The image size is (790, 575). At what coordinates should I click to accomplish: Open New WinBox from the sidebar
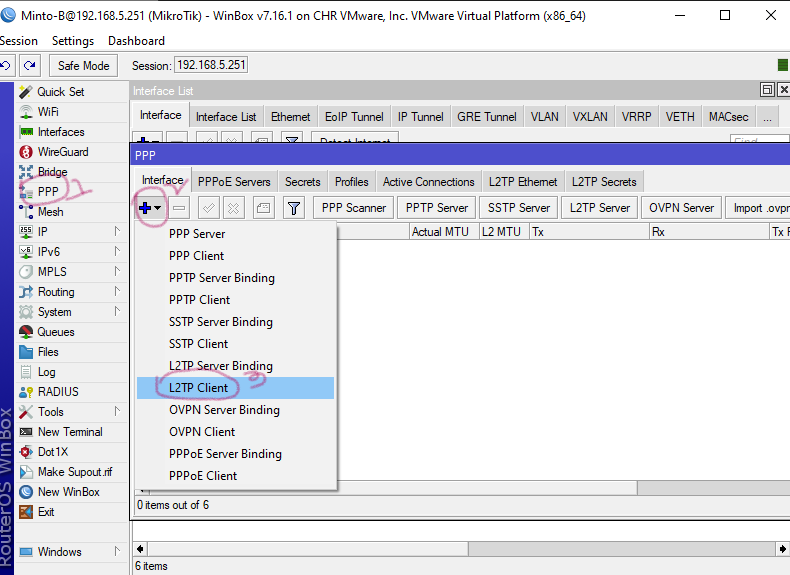point(72,492)
